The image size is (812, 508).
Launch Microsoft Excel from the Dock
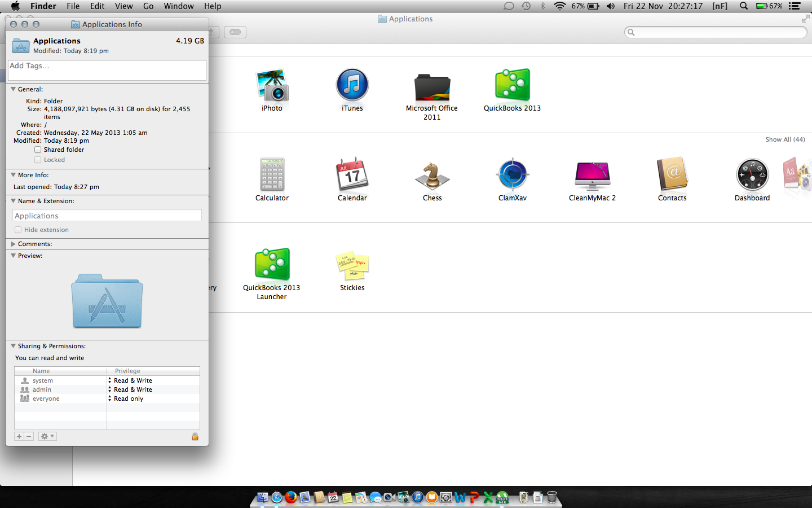click(x=488, y=497)
